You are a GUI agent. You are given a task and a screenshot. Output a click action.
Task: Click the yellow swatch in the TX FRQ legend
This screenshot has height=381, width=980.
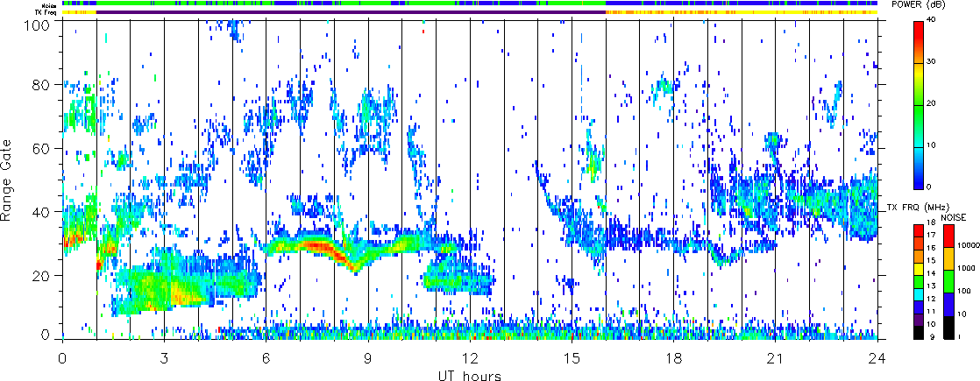[x=919, y=267]
